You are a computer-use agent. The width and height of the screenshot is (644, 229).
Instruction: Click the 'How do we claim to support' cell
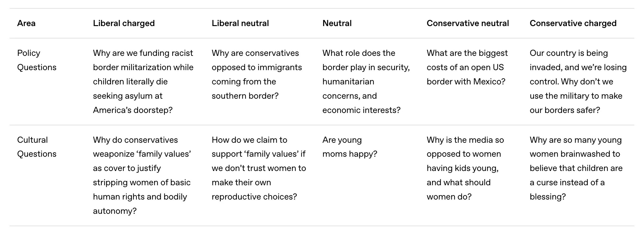tap(259, 168)
